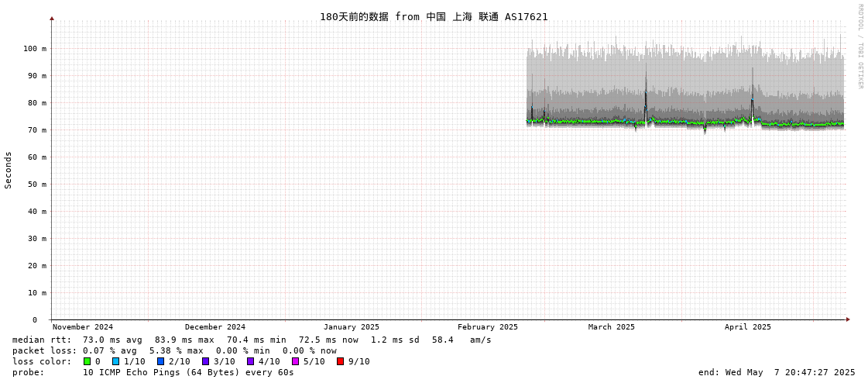Click the 40 m y-axis tick label
The image size is (868, 383).
tap(37, 212)
